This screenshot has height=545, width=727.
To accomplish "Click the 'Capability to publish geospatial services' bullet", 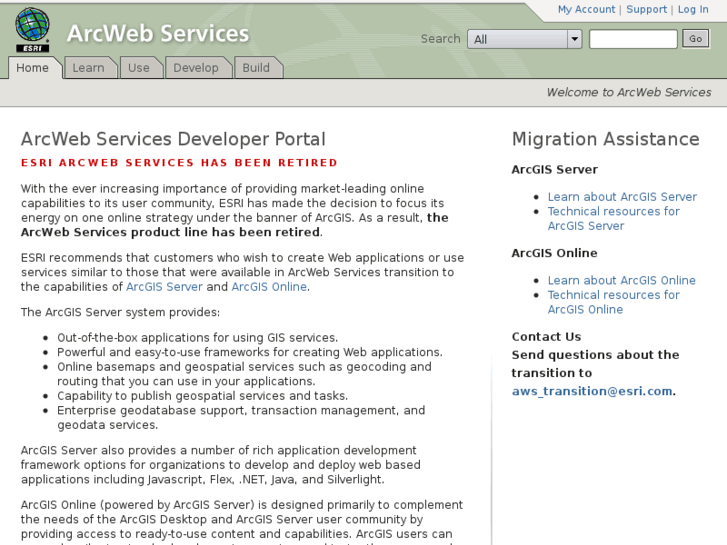I will (203, 396).
